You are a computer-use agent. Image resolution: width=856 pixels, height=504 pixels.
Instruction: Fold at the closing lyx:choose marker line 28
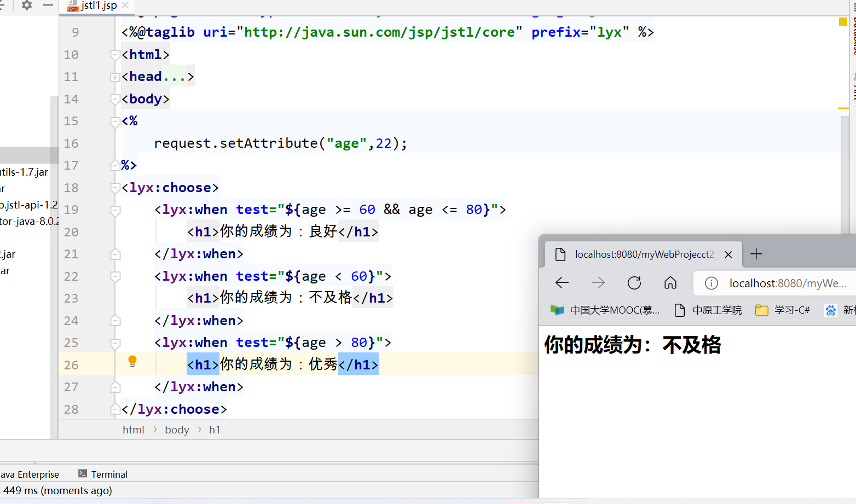coord(115,409)
